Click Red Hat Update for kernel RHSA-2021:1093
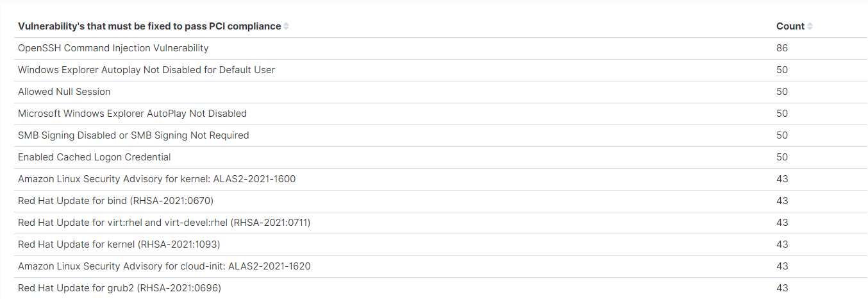 pos(119,244)
